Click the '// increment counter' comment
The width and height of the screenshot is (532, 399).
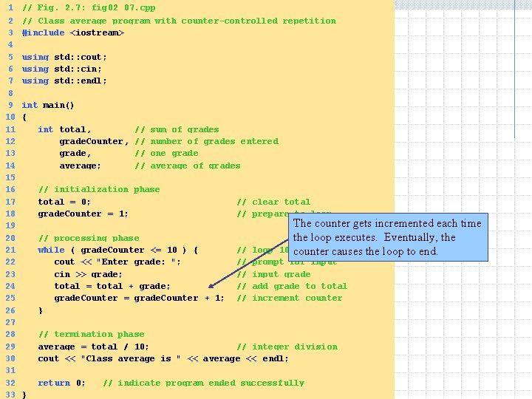pos(290,298)
